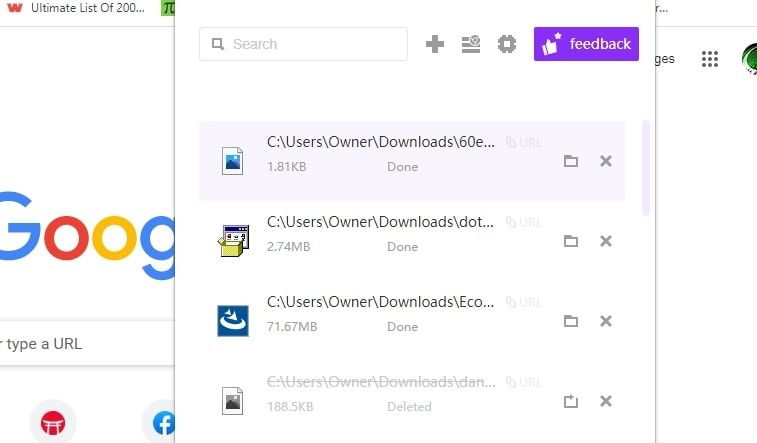Open the Ultimate List Of 200... bookmark
Image resolution: width=757 pixels, height=443 pixels.
76,8
